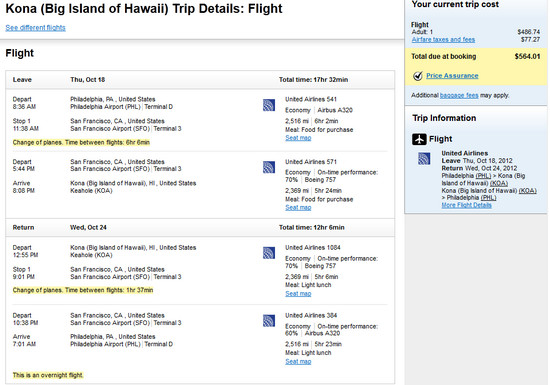Click the airplane icon next to Flight

coord(419,139)
